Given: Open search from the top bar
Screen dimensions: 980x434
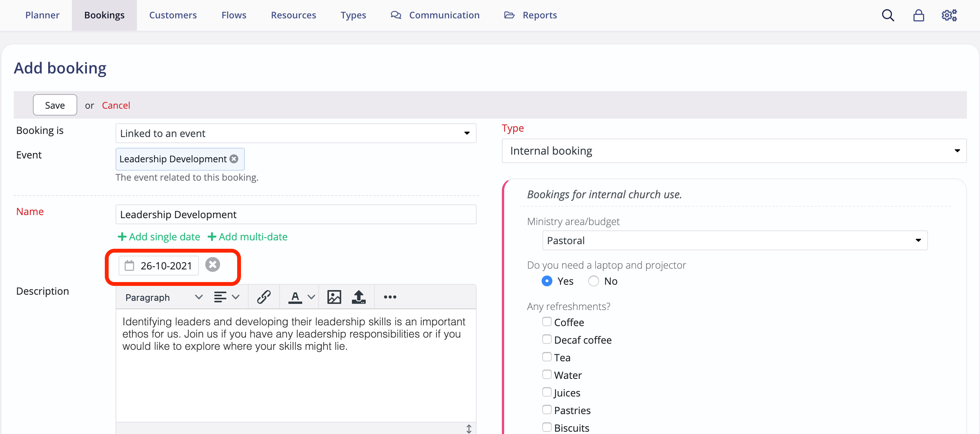Looking at the screenshot, I should (x=887, y=15).
